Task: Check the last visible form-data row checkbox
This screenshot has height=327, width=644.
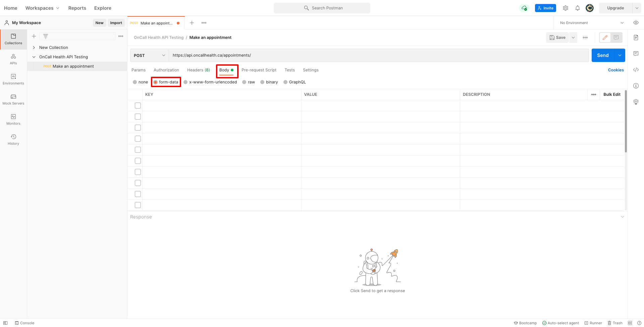Action: tap(138, 205)
